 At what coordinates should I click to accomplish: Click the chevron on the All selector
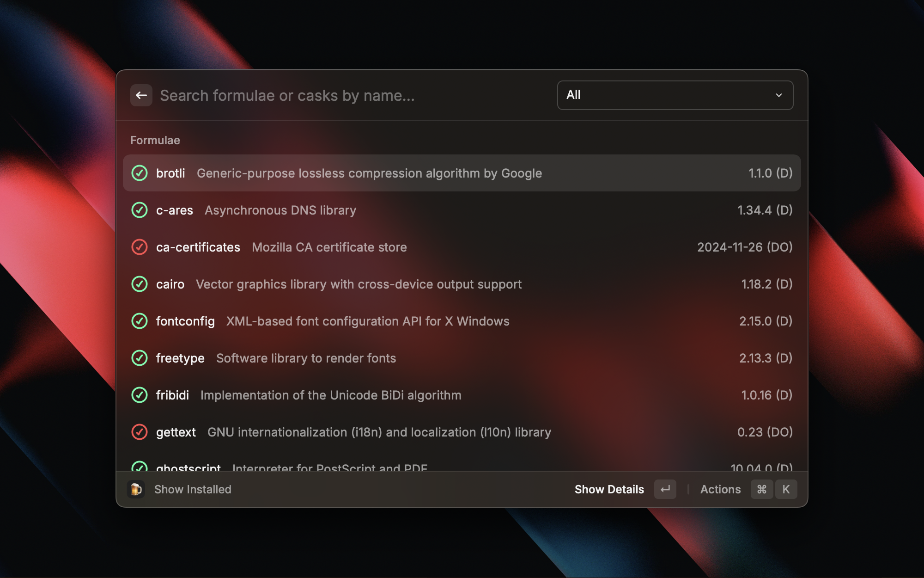tap(779, 95)
